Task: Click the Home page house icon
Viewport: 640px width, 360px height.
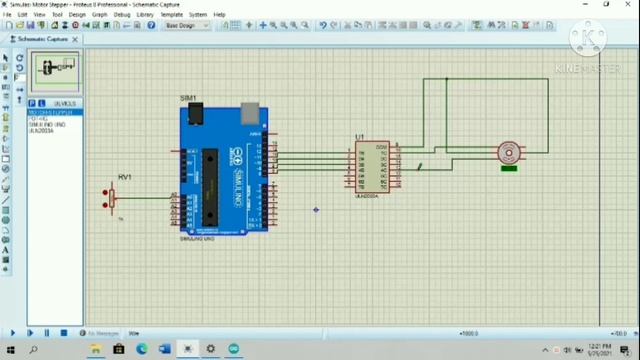Action: pos(54,25)
